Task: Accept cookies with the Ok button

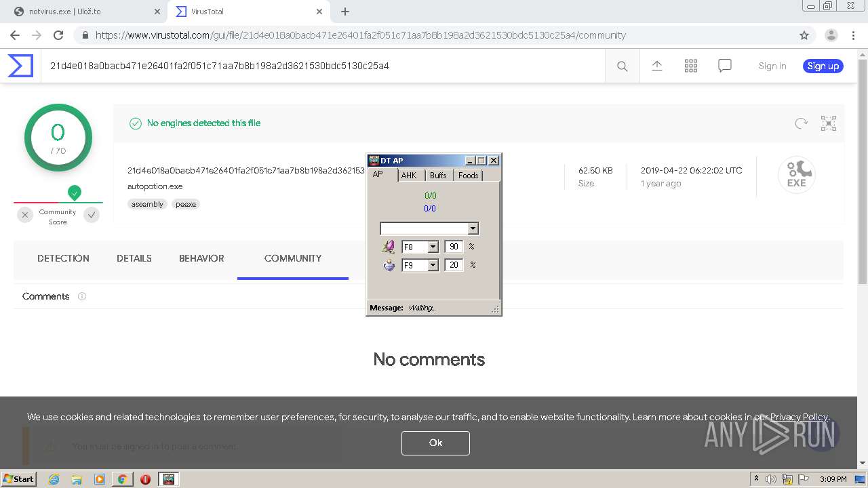Action: pyautogui.click(x=435, y=443)
